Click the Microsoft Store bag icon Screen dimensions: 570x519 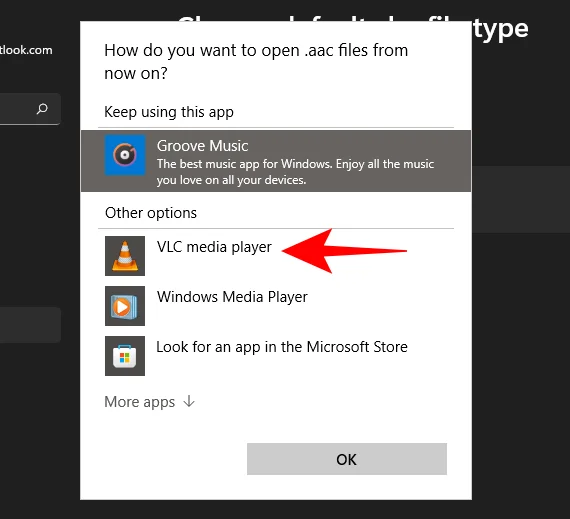[125, 356]
